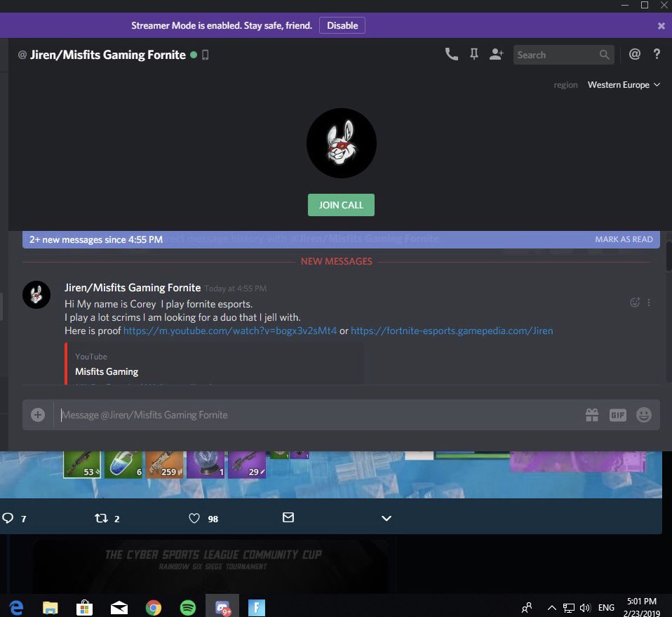Image resolution: width=672 pixels, height=617 pixels.
Task: Click the Discord taskbar icon
Action: pyautogui.click(x=222, y=606)
